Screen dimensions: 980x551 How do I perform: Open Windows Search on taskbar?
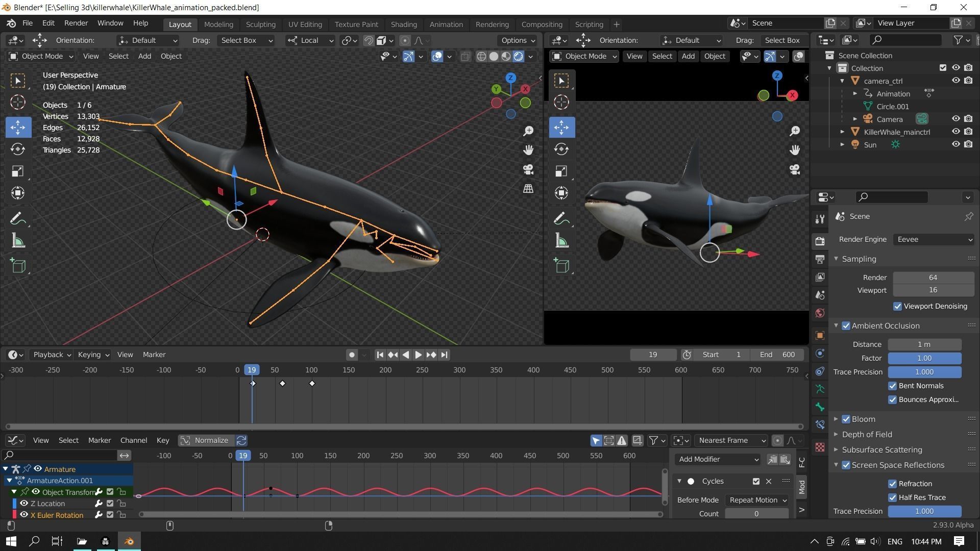34,541
